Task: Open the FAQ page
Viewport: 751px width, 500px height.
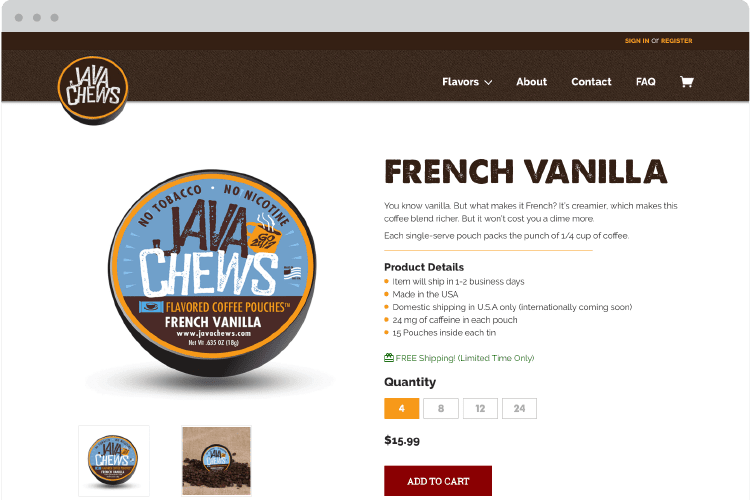Action: 645,82
